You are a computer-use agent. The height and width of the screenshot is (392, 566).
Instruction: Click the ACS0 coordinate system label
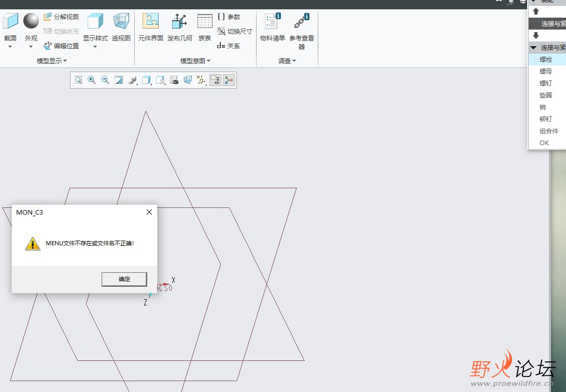pyautogui.click(x=164, y=288)
